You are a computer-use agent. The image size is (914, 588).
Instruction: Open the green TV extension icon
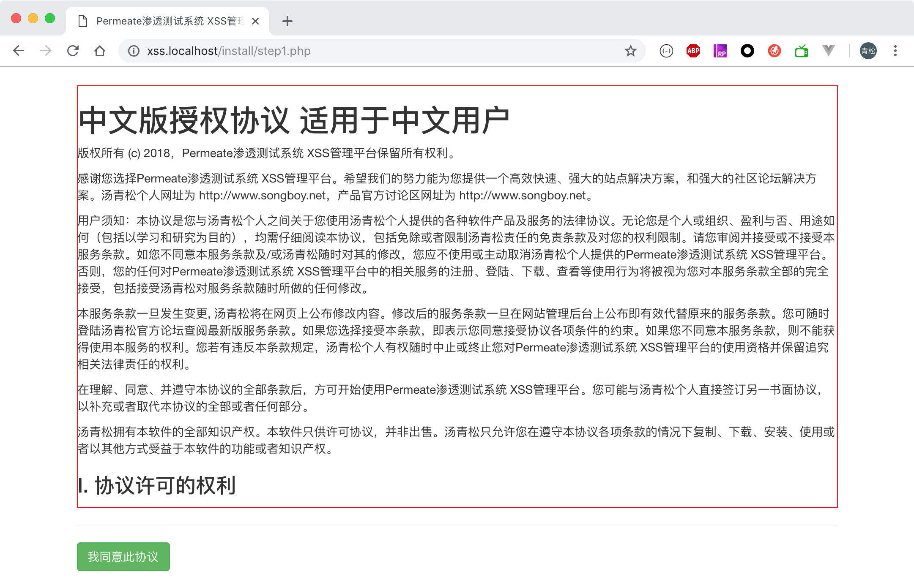coord(801,51)
